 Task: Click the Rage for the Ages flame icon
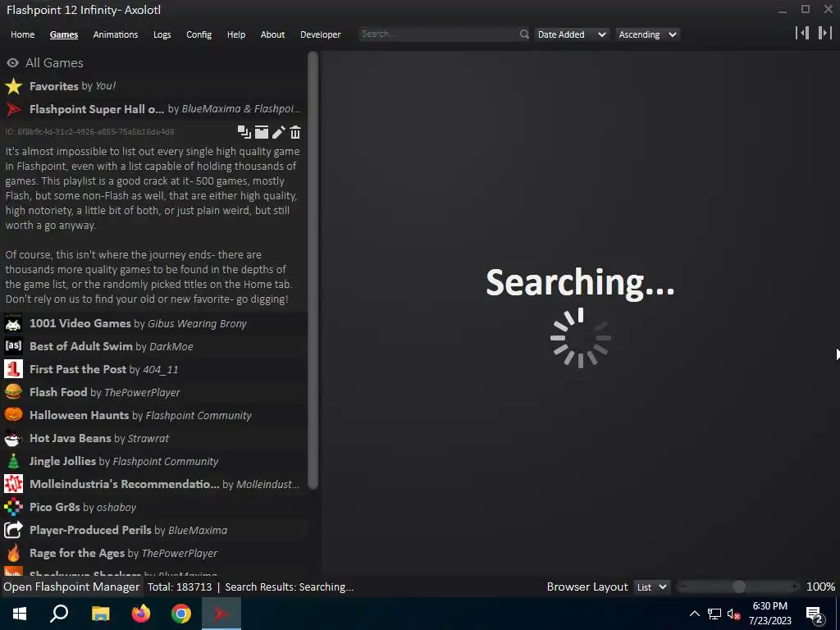pos(13,554)
